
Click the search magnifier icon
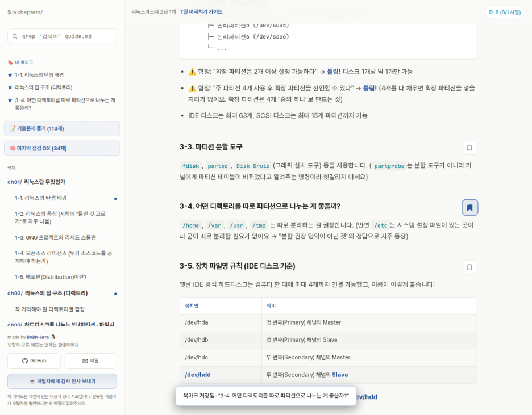[15, 36]
